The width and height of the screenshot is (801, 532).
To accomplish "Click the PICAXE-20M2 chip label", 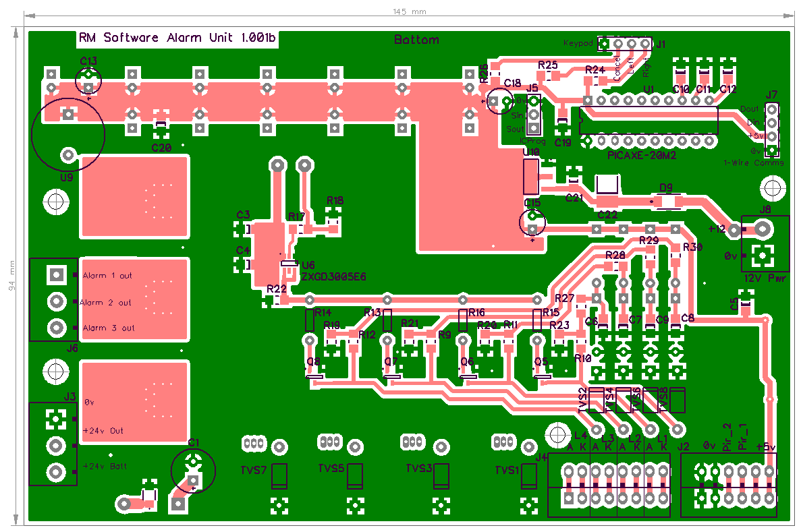I will click(x=641, y=155).
